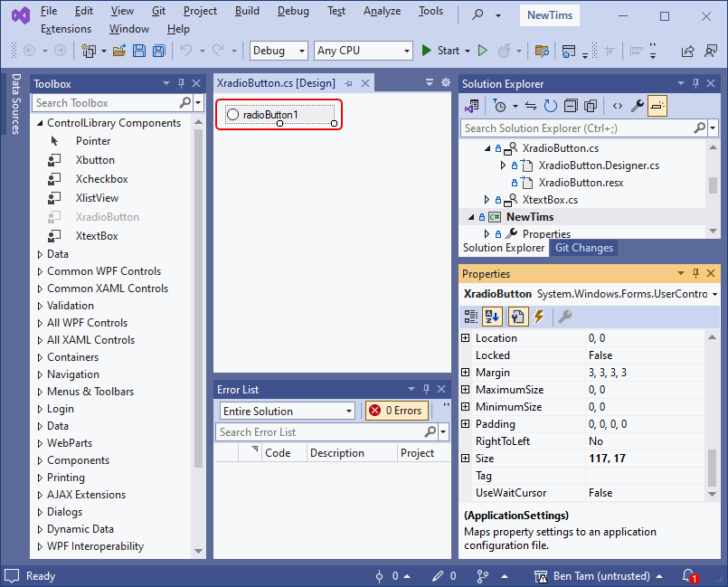The image size is (728, 587).
Task: Start debugging with the green Start arrow
Action: (x=425, y=51)
